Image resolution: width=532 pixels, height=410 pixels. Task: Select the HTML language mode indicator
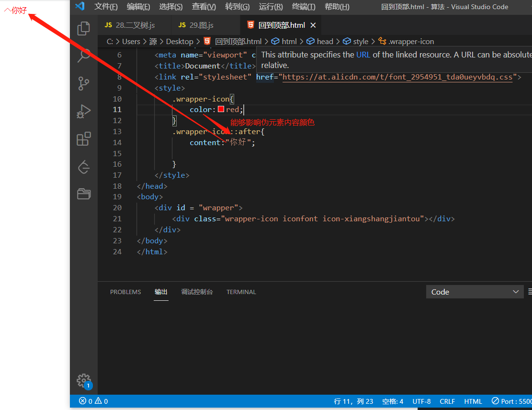473,401
